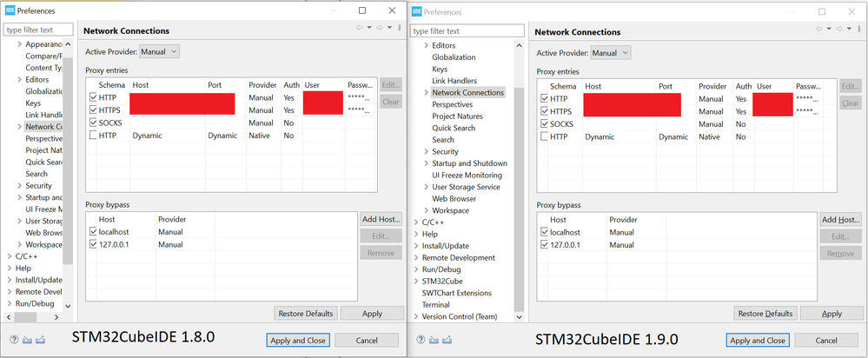Click the back arrow in the 1.9.0 Network Connections header
This screenshot has width=868, height=358.
tap(818, 28)
